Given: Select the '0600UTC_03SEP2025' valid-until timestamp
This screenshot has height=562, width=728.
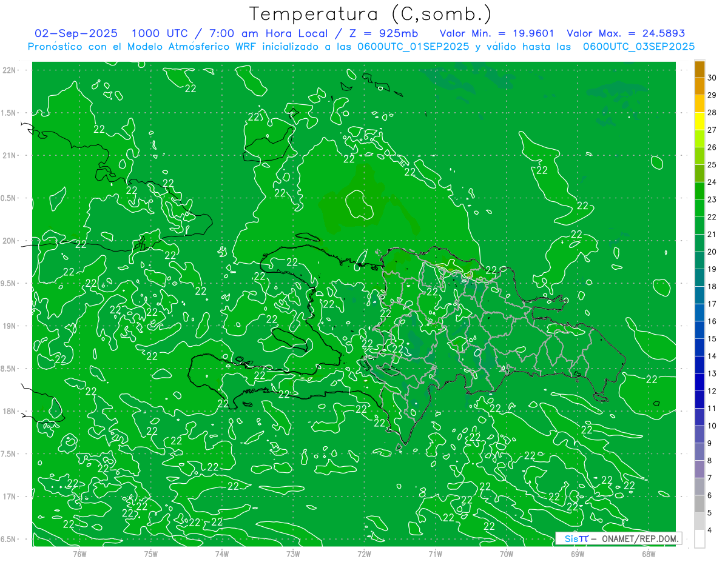Looking at the screenshot, I should tap(639, 46).
